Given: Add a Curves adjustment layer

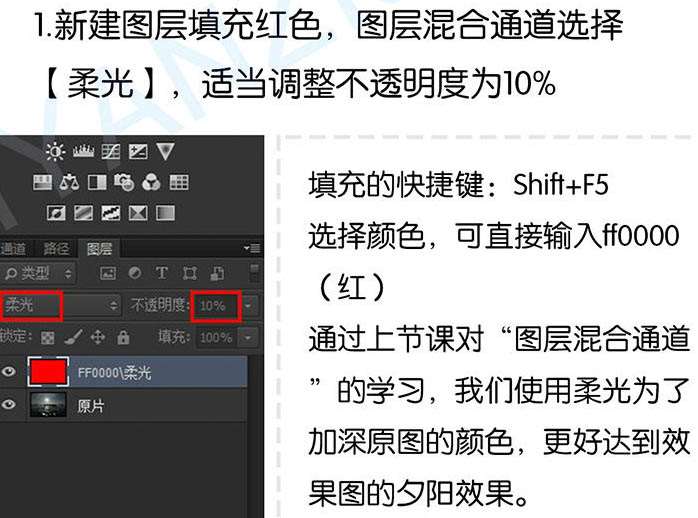Looking at the screenshot, I should click(x=110, y=151).
